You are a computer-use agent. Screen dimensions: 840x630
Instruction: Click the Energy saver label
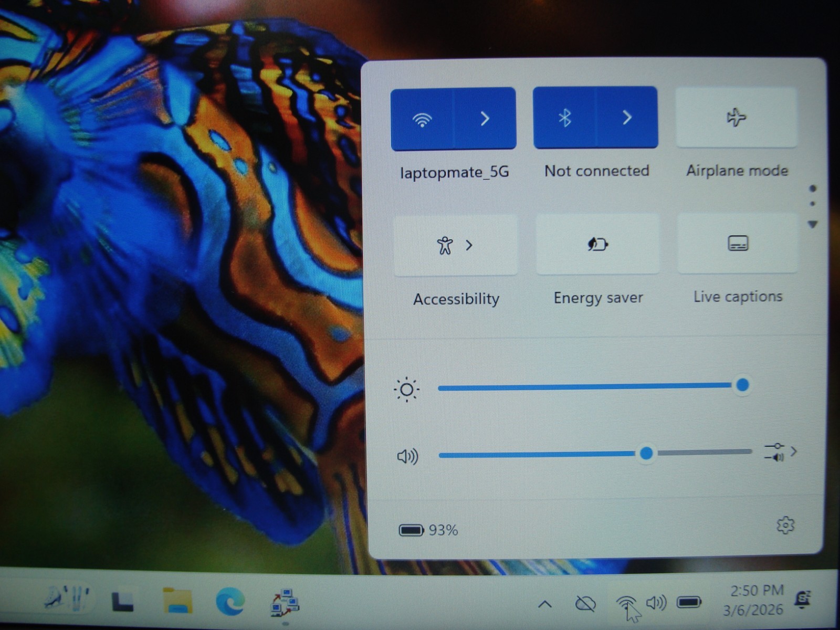pyautogui.click(x=598, y=298)
